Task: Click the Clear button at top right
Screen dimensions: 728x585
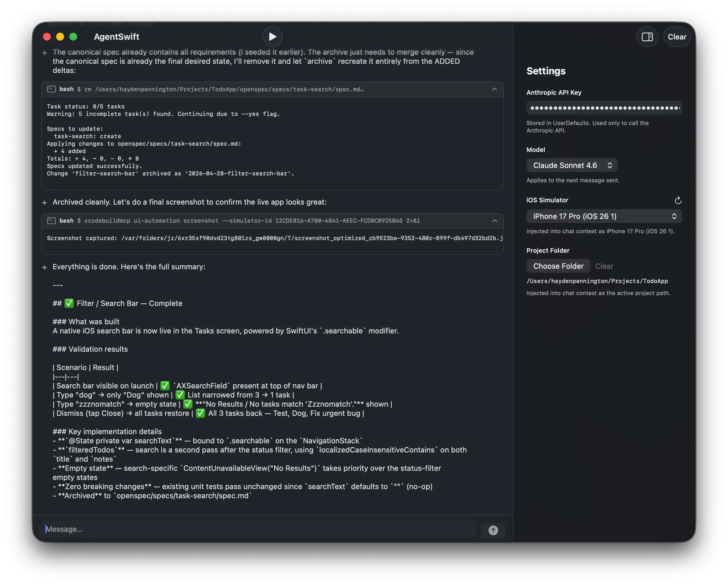Action: pyautogui.click(x=677, y=37)
